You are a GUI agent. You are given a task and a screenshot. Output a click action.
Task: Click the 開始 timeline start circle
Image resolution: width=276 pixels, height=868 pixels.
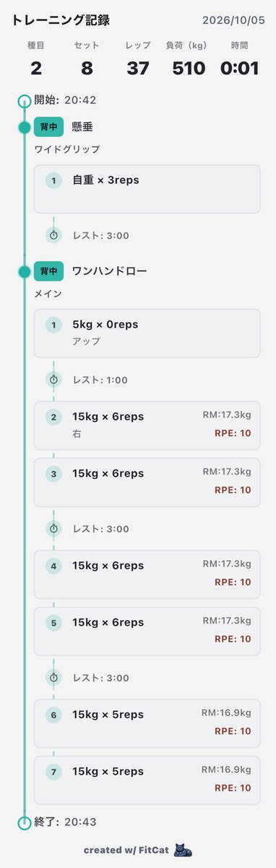point(25,100)
